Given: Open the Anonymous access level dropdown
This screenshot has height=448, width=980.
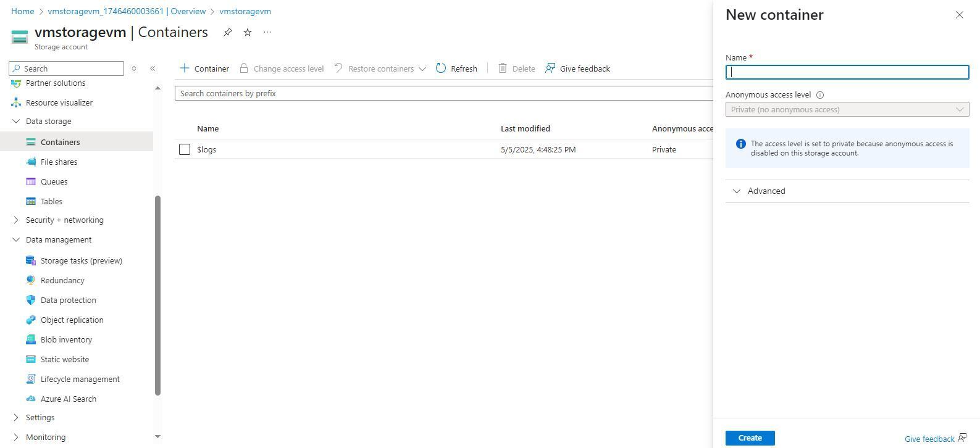Looking at the screenshot, I should (x=847, y=109).
